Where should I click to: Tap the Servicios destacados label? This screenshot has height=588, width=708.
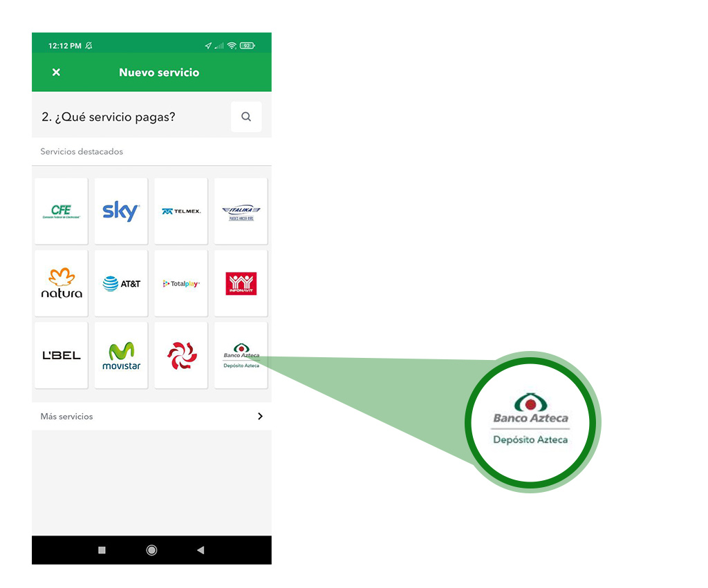[82, 151]
